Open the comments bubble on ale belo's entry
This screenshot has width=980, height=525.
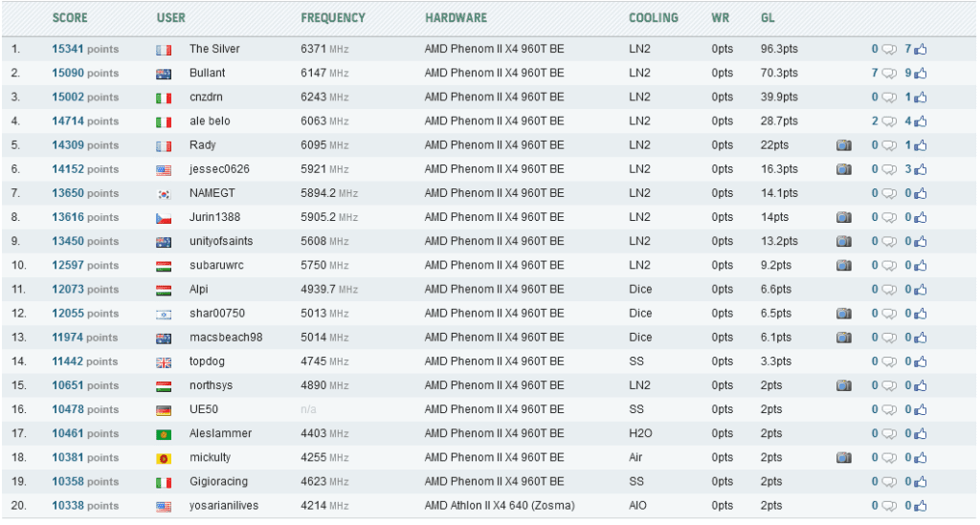[x=889, y=121]
